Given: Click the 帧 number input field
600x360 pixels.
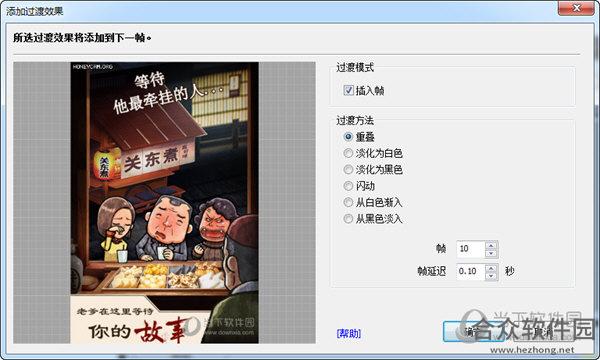Looking at the screenshot, I should [471, 249].
